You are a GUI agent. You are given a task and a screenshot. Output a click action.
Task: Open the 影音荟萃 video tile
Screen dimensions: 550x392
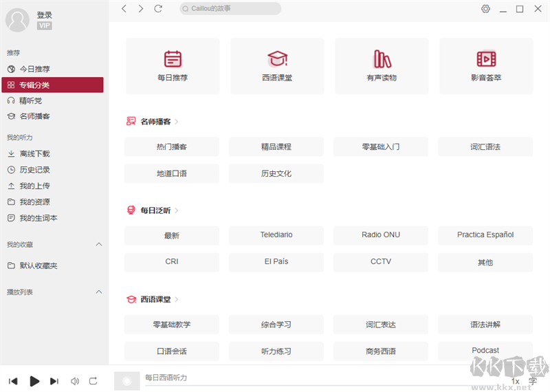(486, 66)
